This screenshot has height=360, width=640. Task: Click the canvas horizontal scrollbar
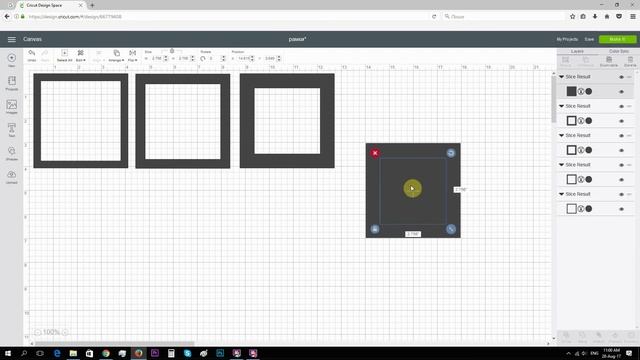point(114,344)
